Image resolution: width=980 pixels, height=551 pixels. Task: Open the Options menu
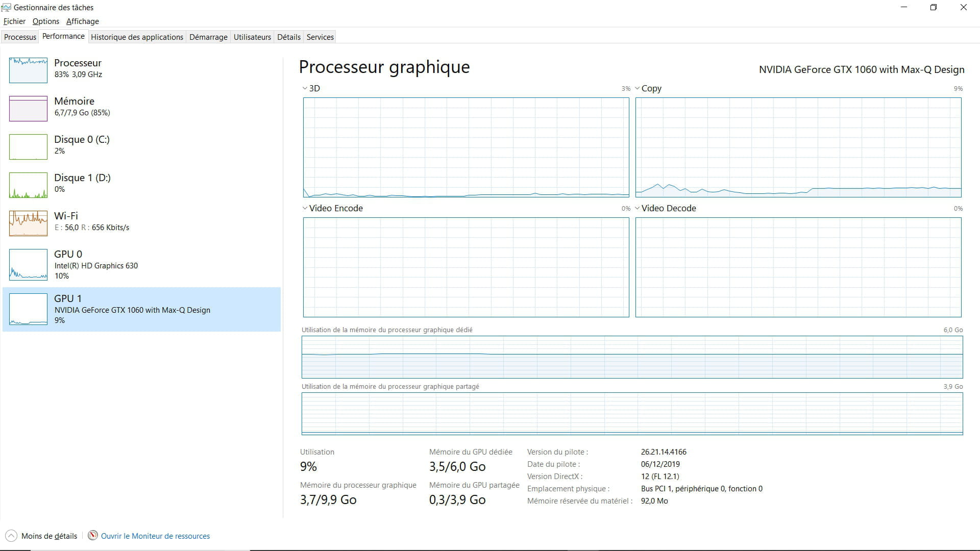click(x=45, y=21)
